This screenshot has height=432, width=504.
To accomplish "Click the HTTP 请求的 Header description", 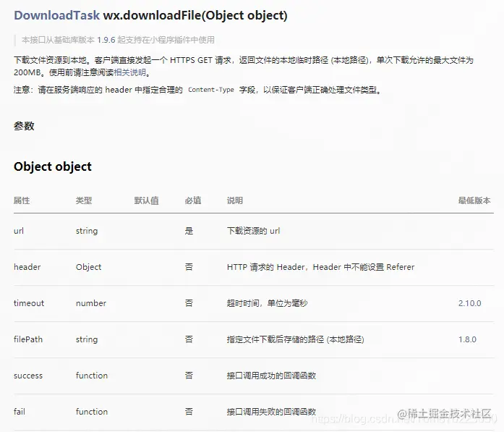I will point(321,267).
